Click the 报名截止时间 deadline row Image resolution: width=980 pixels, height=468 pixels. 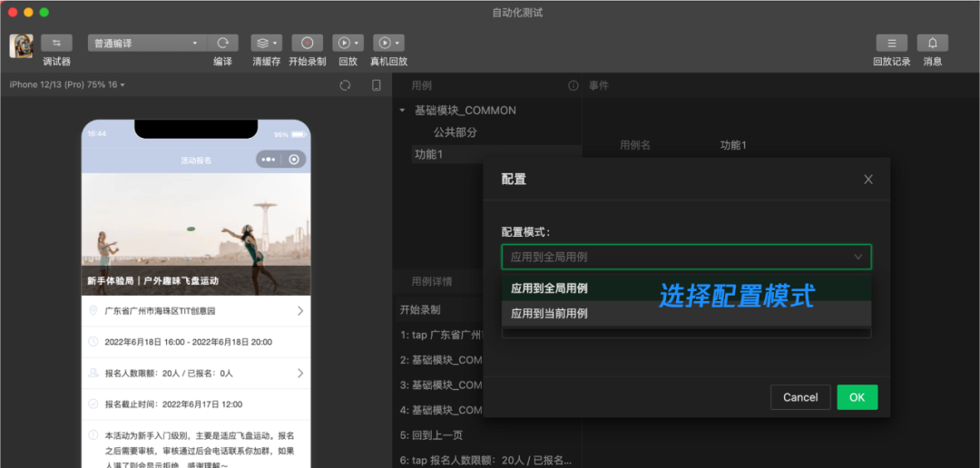coord(196,405)
